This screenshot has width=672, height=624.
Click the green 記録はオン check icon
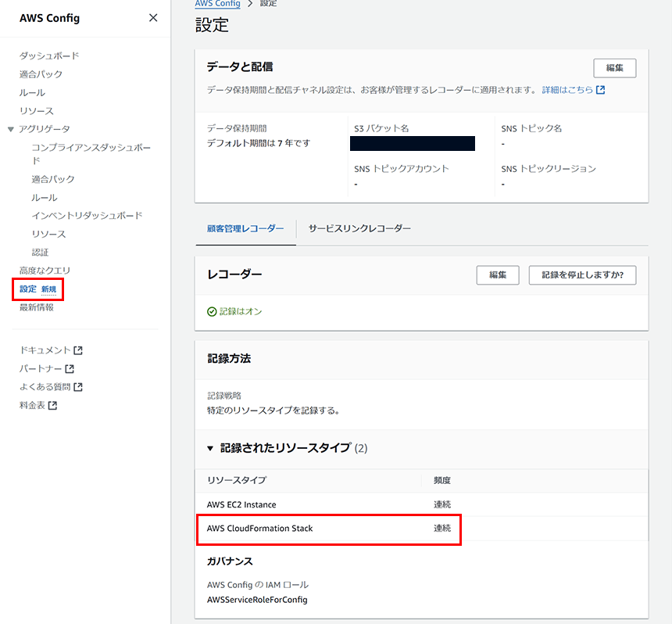click(x=212, y=312)
